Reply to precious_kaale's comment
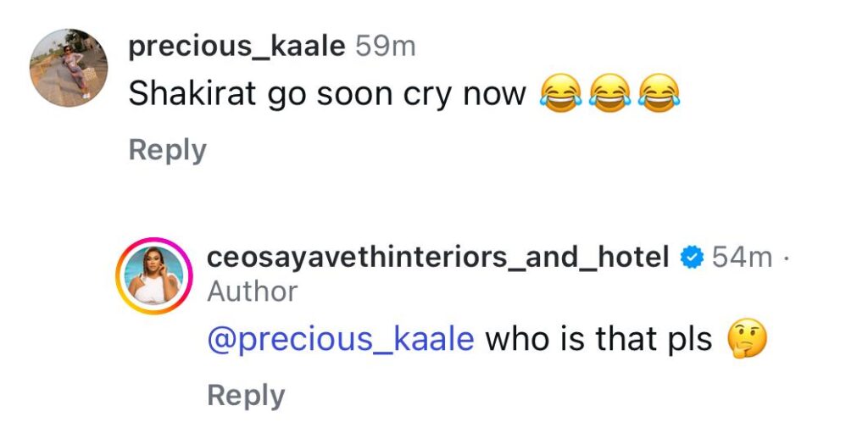868x428 pixels. tap(167, 150)
